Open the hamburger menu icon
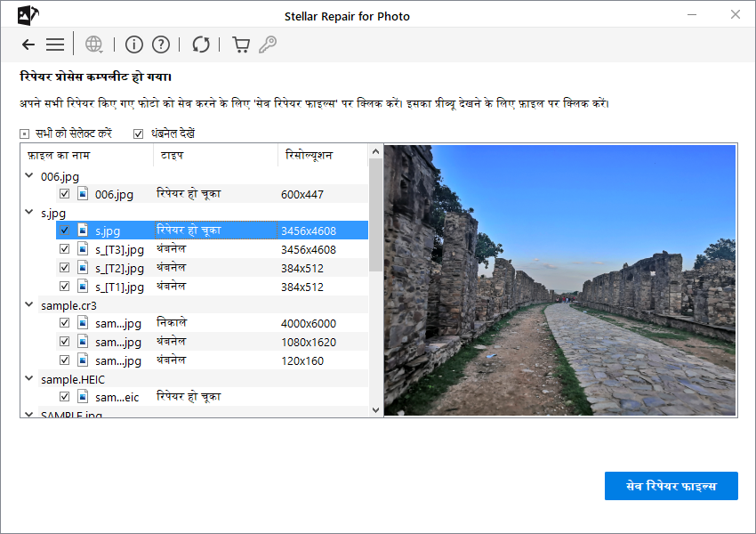The height and width of the screenshot is (534, 756). point(55,44)
